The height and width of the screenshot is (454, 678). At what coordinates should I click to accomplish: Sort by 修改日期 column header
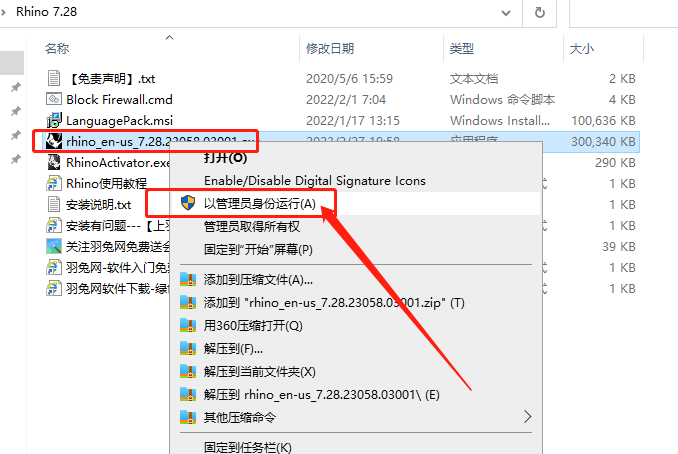point(330,48)
